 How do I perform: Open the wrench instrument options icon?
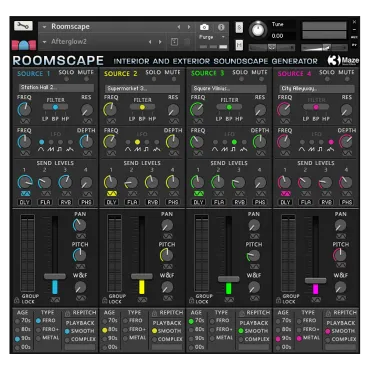click(23, 26)
